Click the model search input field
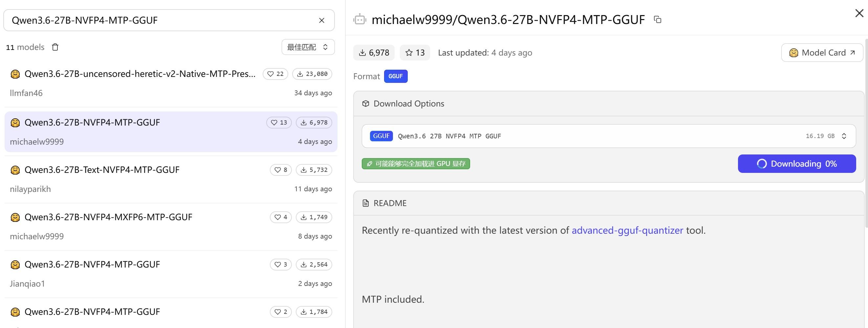 coord(169,20)
